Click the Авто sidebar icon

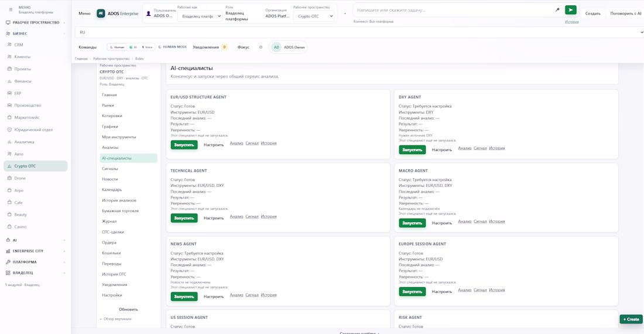point(9,154)
